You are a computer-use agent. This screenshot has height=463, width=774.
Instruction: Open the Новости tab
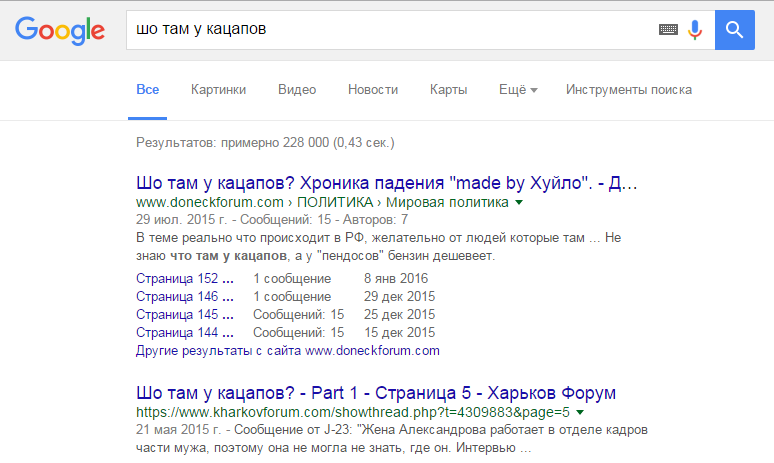tap(373, 90)
